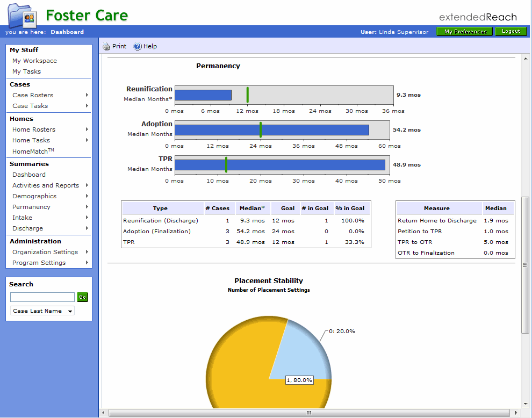This screenshot has width=532, height=418.
Task: Expand the Activities and Reports submenu arrow
Action: pyautogui.click(x=87, y=185)
